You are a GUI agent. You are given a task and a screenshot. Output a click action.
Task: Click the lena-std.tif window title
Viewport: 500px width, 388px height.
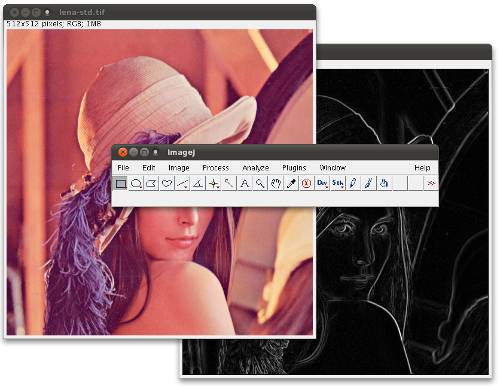coord(82,12)
